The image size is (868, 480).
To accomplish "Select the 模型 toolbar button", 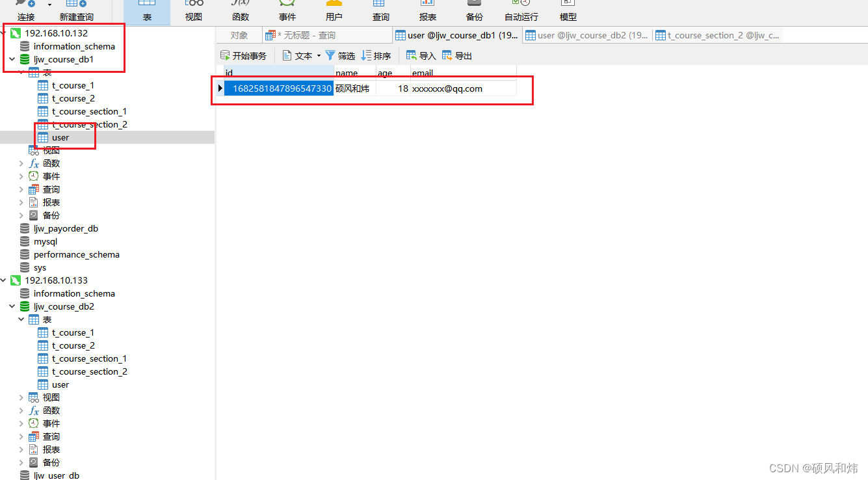I will 568,11.
